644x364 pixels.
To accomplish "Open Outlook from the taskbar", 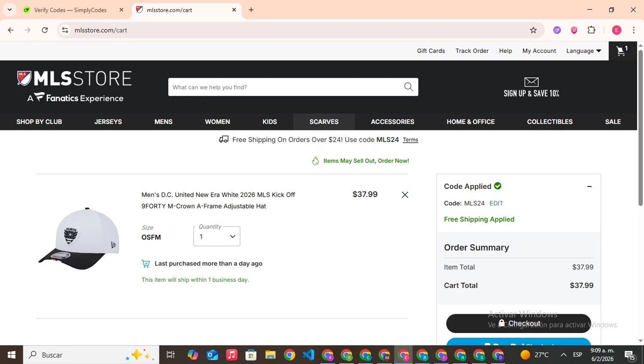I will pos(212,355).
